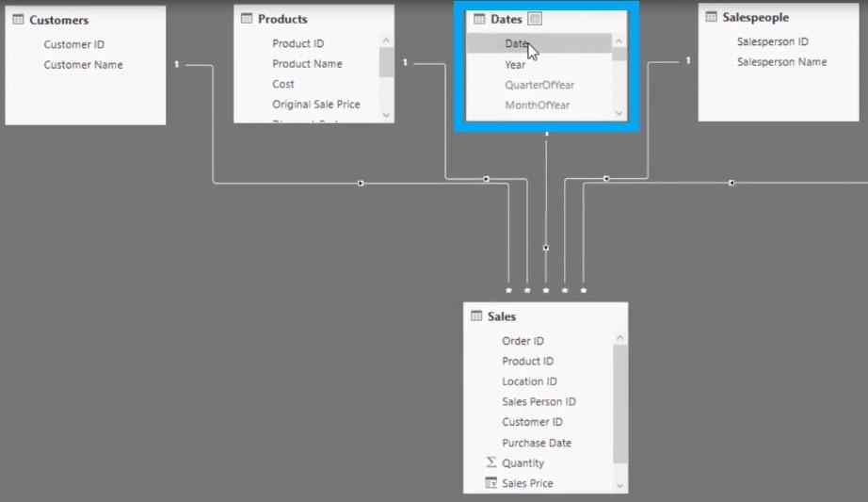
Task: Click the Sales table grid icon
Action: point(476,316)
